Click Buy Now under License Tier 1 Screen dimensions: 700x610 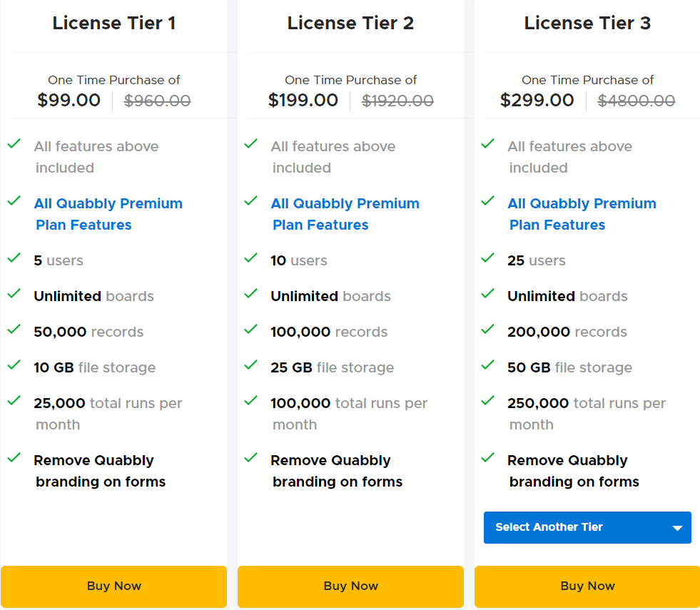[113, 586]
